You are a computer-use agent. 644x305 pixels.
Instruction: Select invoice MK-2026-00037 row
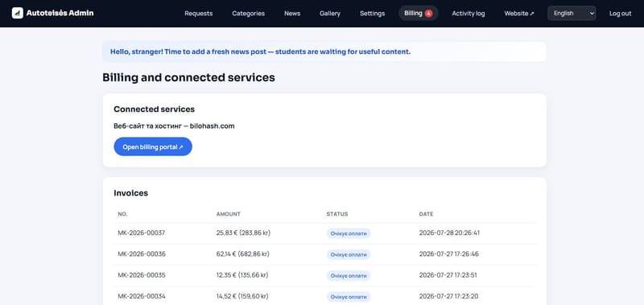click(x=324, y=233)
